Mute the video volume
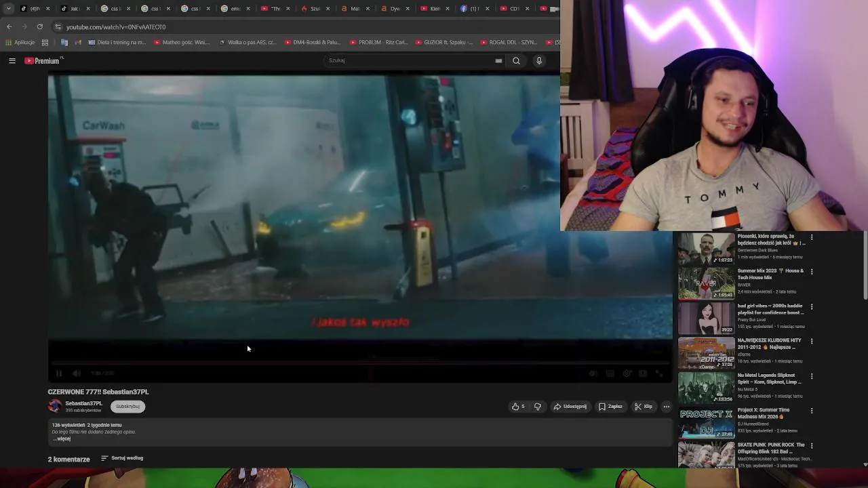 tap(77, 373)
